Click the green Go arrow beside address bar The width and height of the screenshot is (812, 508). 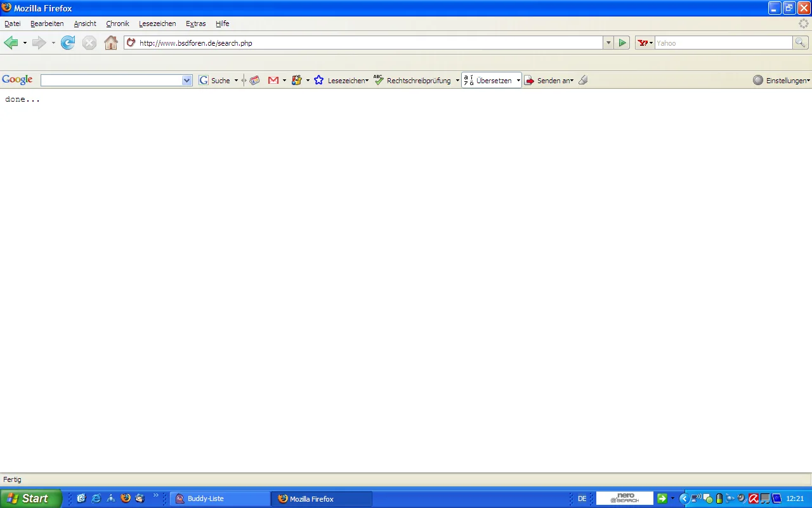click(x=622, y=43)
